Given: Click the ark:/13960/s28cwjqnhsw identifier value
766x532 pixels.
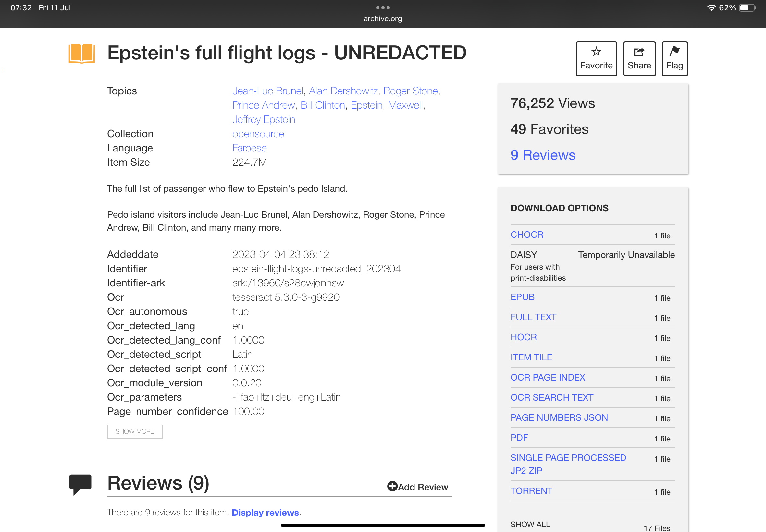Looking at the screenshot, I should (288, 283).
